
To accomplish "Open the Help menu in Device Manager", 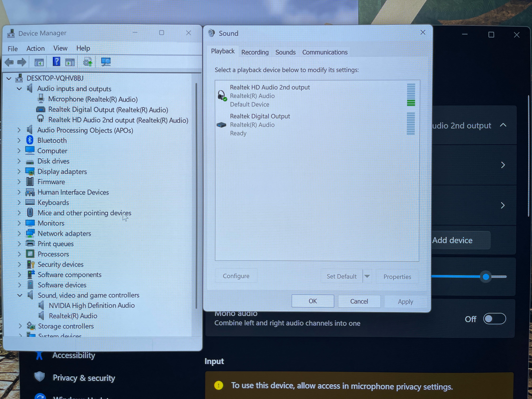I will (x=83, y=48).
